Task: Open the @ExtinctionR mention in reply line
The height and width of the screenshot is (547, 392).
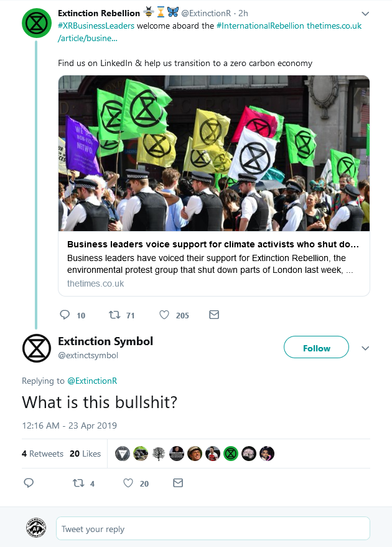Action: (x=92, y=381)
